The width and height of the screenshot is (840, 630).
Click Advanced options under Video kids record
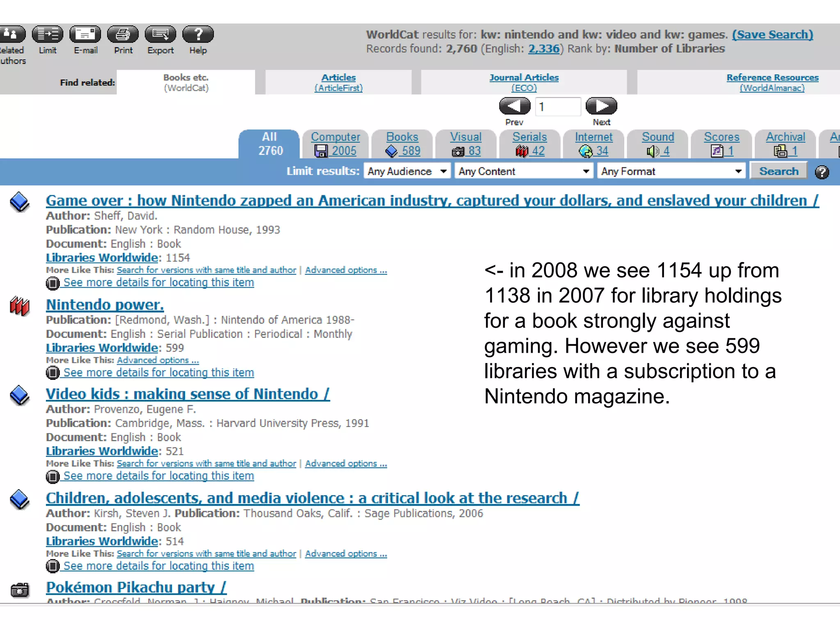tap(346, 463)
